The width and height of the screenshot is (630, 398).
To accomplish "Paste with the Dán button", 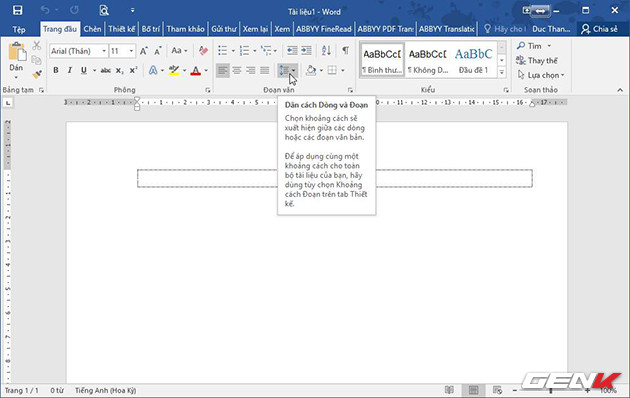I will coord(16,60).
